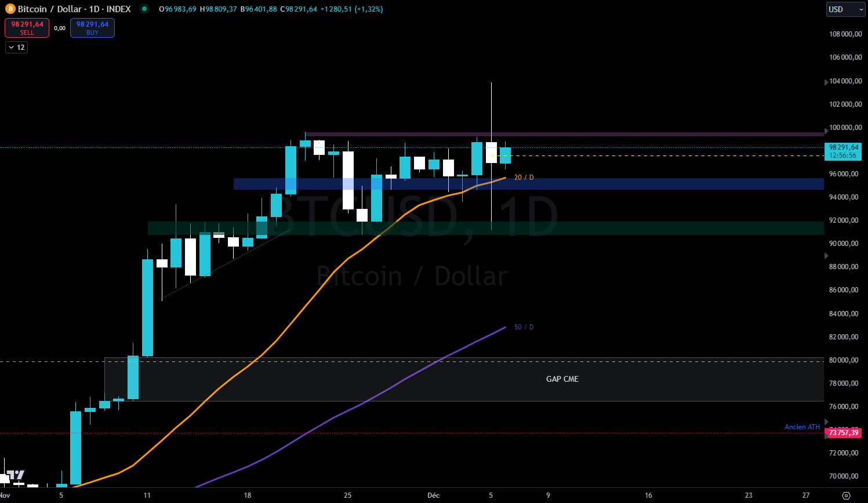Click the arrow marker near the 88 000 price level
The height and width of the screenshot is (503, 868).
point(825,255)
